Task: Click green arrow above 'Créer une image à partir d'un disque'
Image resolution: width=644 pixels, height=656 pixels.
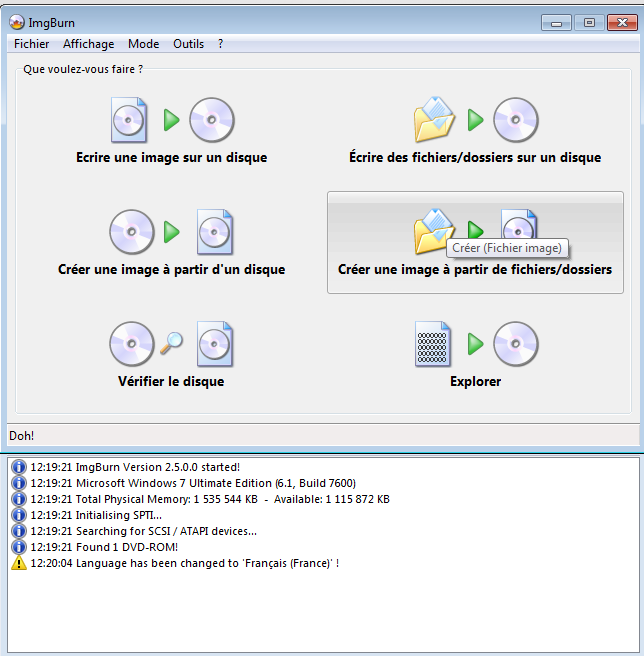Action: point(172,232)
